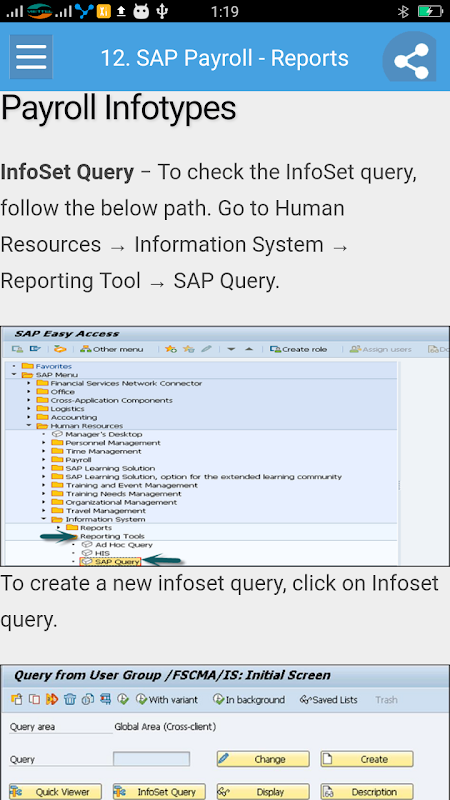Click the trash can delete icon in Query toolbar
The height and width of the screenshot is (800, 450).
click(70, 699)
